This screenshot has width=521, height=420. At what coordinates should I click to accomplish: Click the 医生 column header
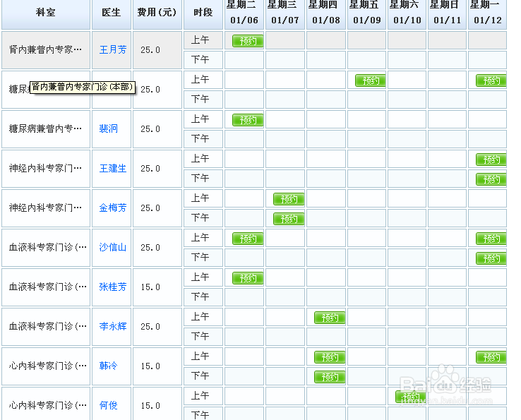(x=112, y=13)
